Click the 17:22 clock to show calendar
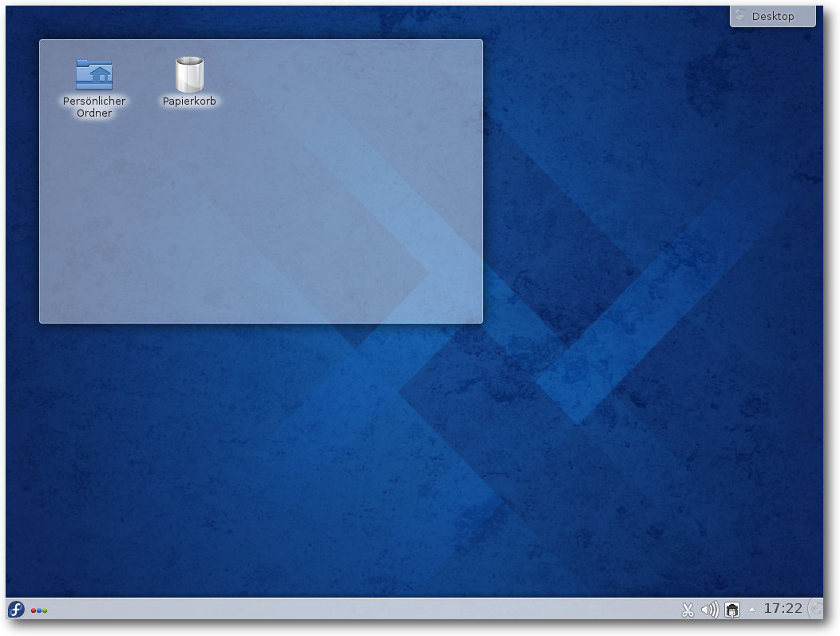Image resolution: width=840 pixels, height=636 pixels. 783,609
